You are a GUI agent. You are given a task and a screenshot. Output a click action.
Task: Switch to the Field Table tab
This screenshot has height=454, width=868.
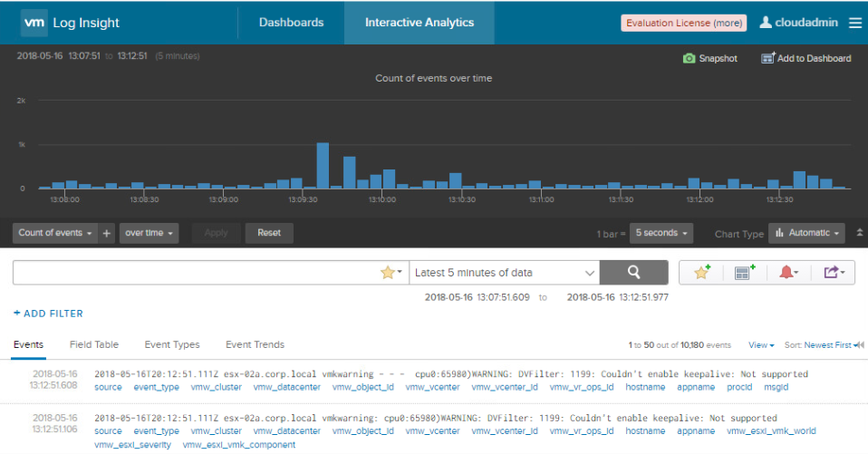(x=94, y=344)
